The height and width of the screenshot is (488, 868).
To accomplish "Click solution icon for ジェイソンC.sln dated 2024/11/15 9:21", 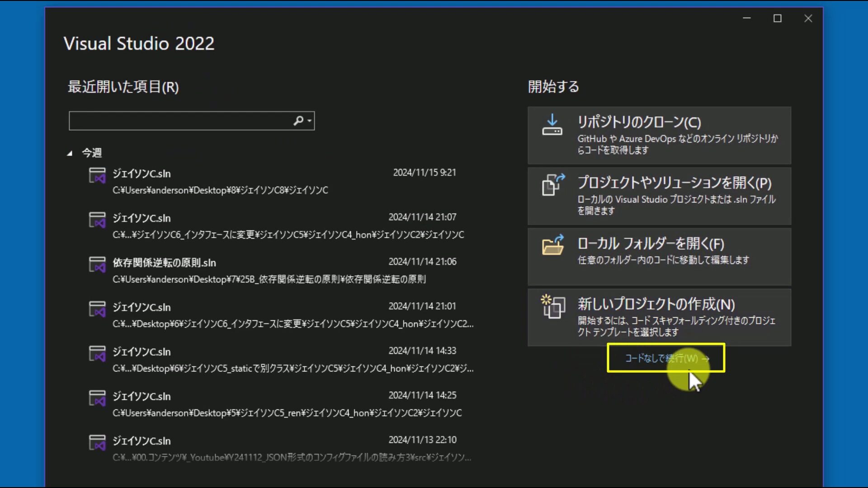I will point(97,175).
